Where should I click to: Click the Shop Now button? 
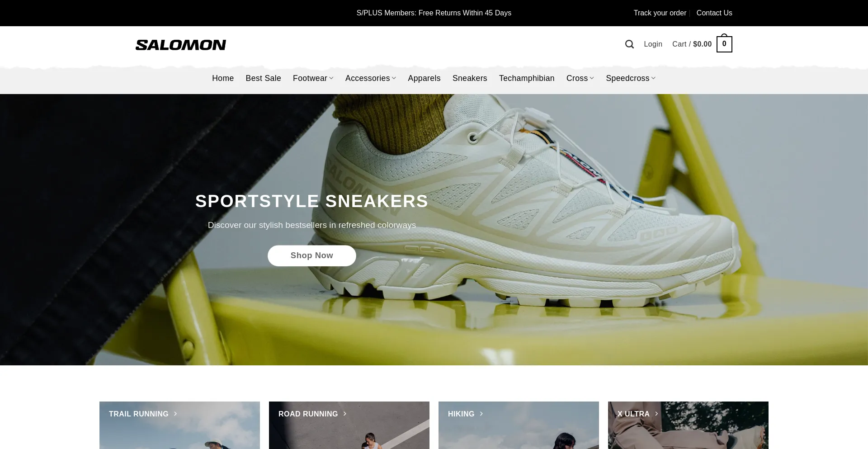coord(312,256)
